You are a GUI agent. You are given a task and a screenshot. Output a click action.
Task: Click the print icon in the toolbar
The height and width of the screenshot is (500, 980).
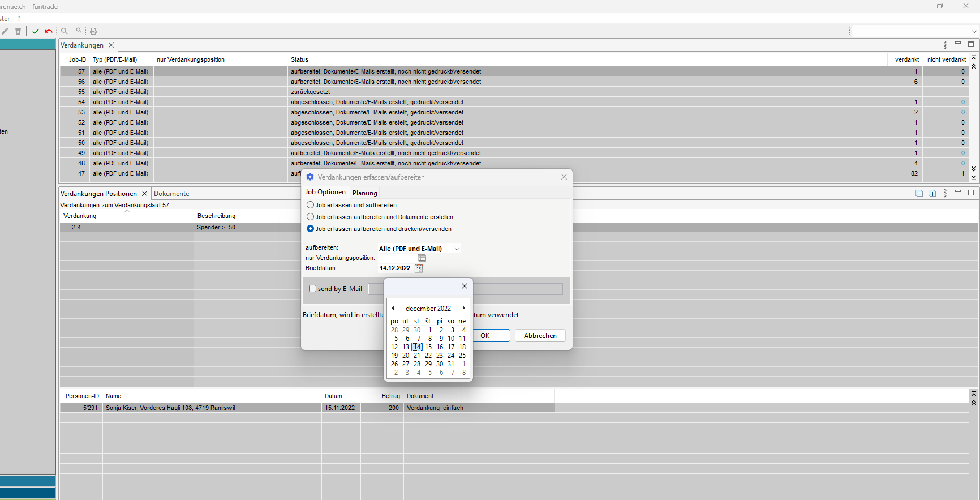(93, 31)
